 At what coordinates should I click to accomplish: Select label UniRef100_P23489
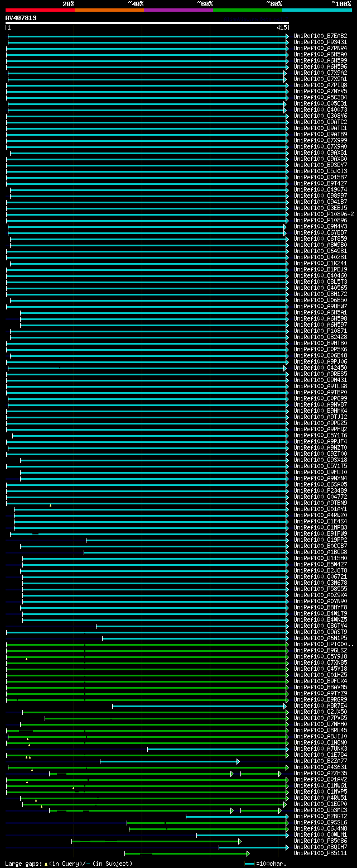tap(320, 490)
